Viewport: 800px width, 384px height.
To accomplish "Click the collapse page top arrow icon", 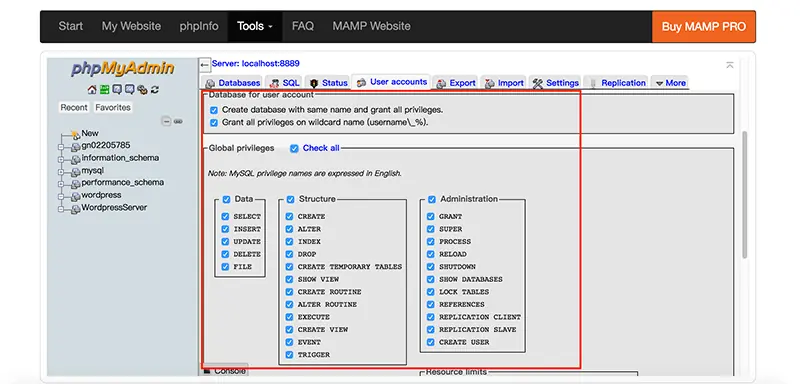I will pyautogui.click(x=730, y=65).
